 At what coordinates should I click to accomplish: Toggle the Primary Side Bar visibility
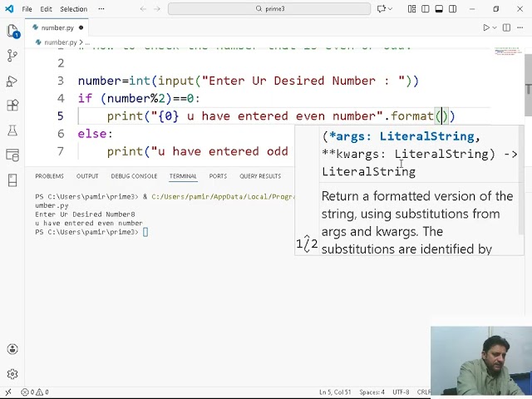[x=426, y=9]
